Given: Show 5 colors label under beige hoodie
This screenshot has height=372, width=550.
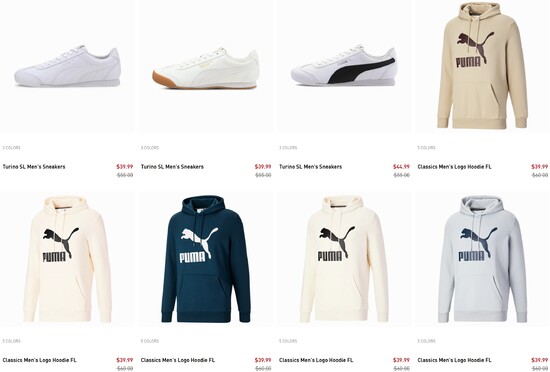Looking at the screenshot, I should [x=427, y=148].
